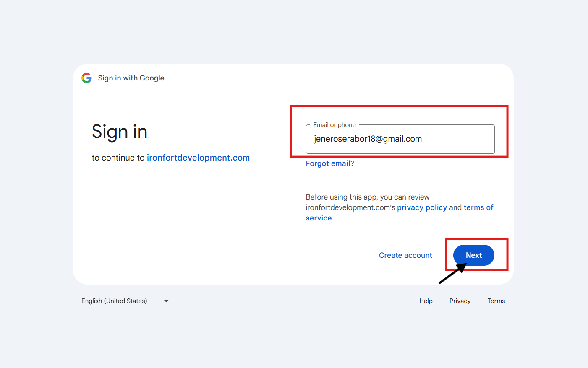Viewport: 588px width, 368px height.
Task: Open the Privacy footer link
Action: pos(460,301)
